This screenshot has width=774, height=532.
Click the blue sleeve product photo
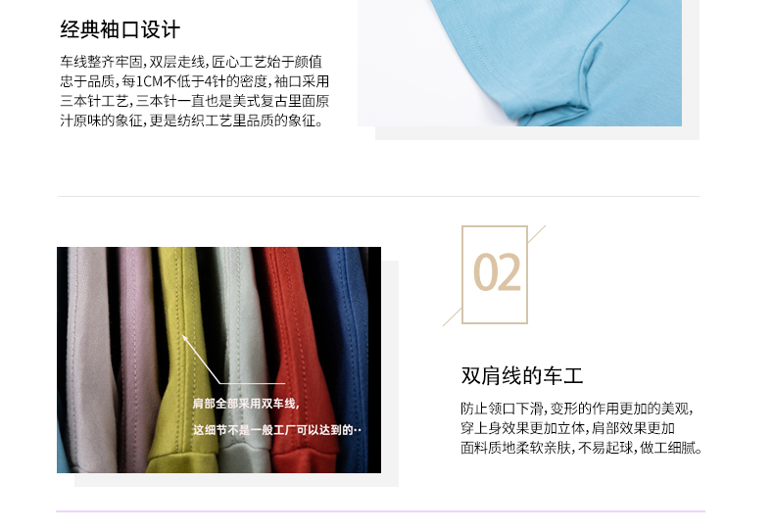[x=519, y=63]
